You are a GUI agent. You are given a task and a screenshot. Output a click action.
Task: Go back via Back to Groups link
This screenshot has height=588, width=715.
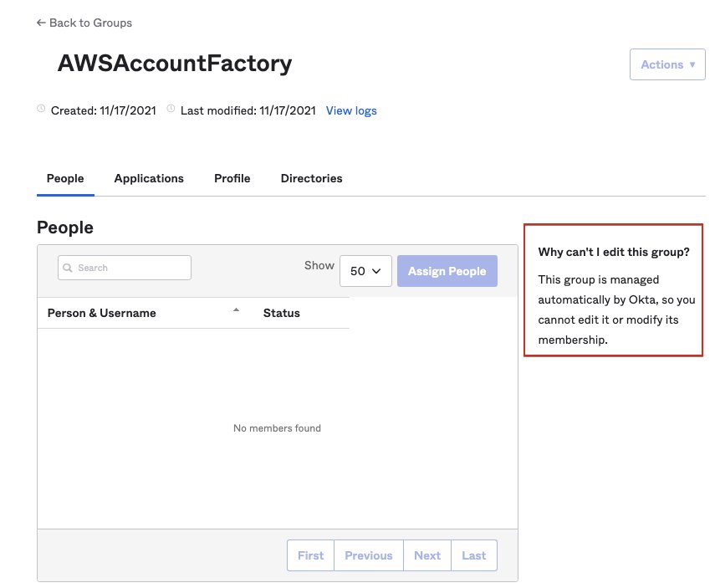coord(84,23)
